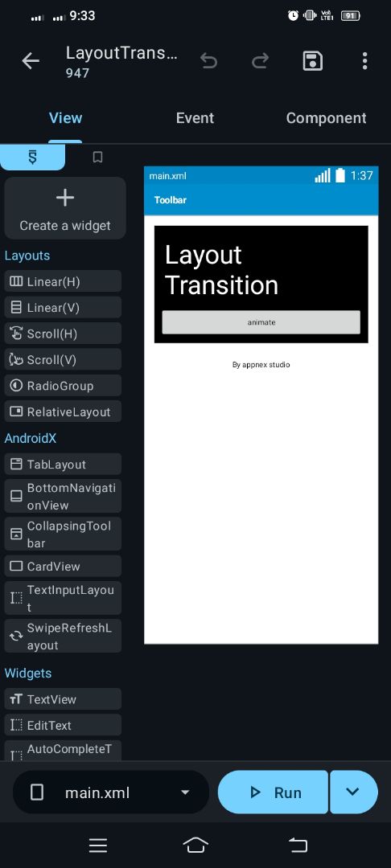
Task: Pick the CardView widget
Action: 63,567
